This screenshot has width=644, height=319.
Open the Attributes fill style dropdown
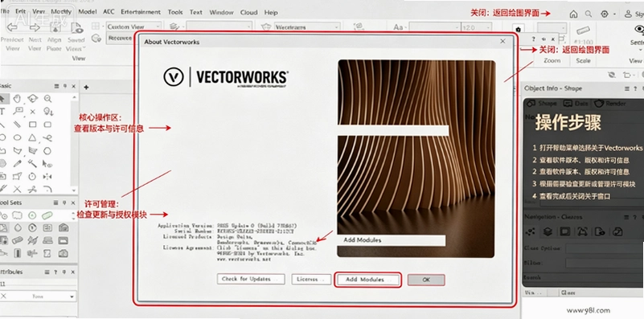(39, 296)
